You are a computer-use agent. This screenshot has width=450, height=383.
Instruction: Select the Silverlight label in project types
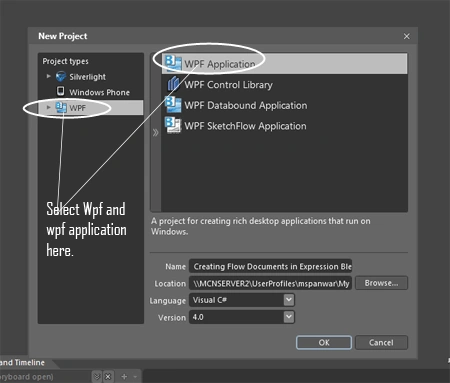tap(88, 77)
